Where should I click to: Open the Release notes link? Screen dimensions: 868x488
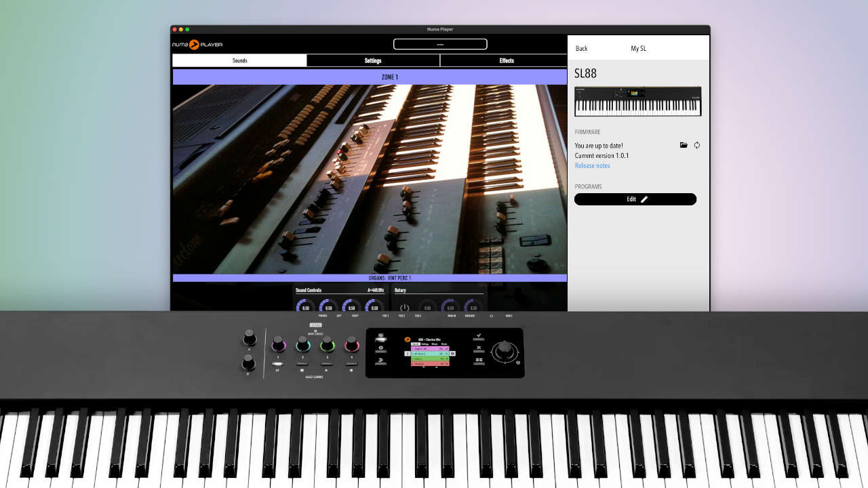click(x=592, y=165)
